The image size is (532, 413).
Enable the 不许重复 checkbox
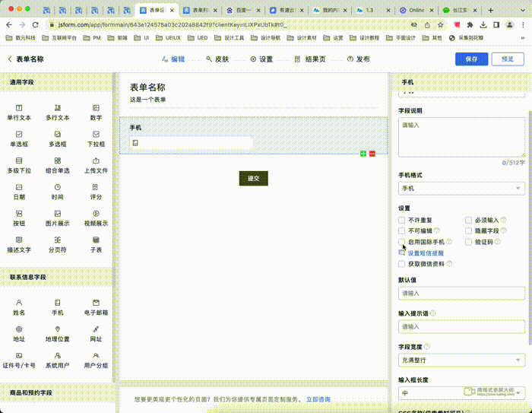(x=402, y=220)
